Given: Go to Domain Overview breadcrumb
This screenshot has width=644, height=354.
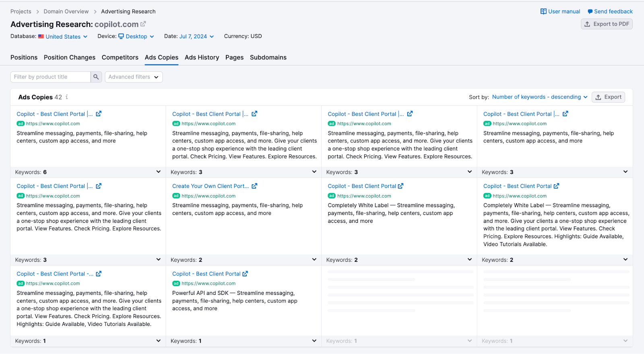Looking at the screenshot, I should 66,11.
